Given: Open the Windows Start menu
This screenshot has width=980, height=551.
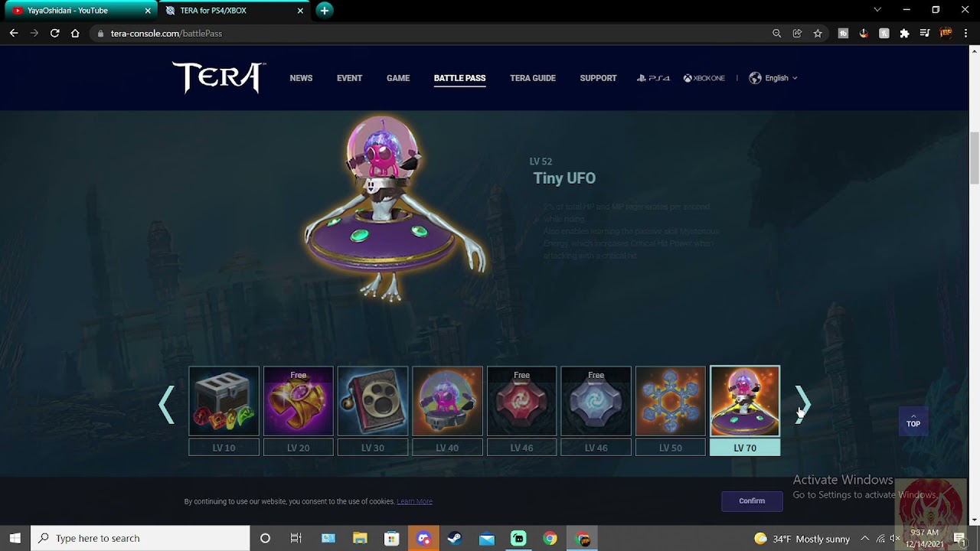Looking at the screenshot, I should click(x=15, y=538).
